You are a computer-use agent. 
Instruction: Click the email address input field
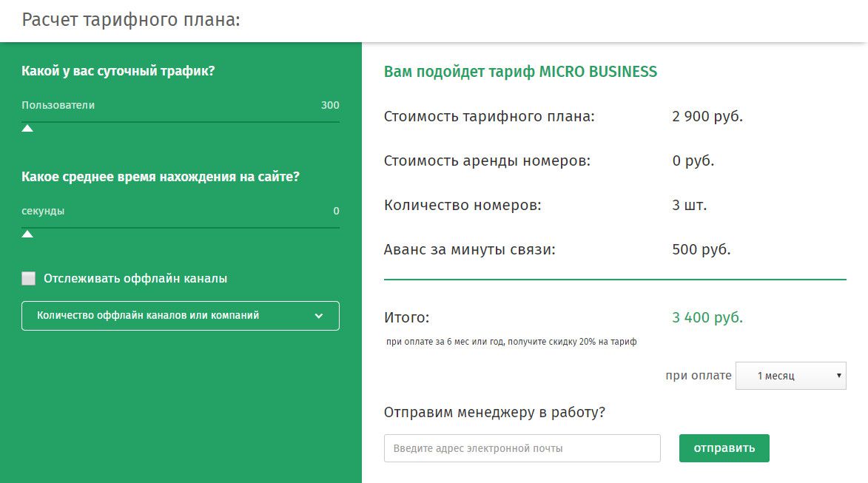[x=522, y=448]
